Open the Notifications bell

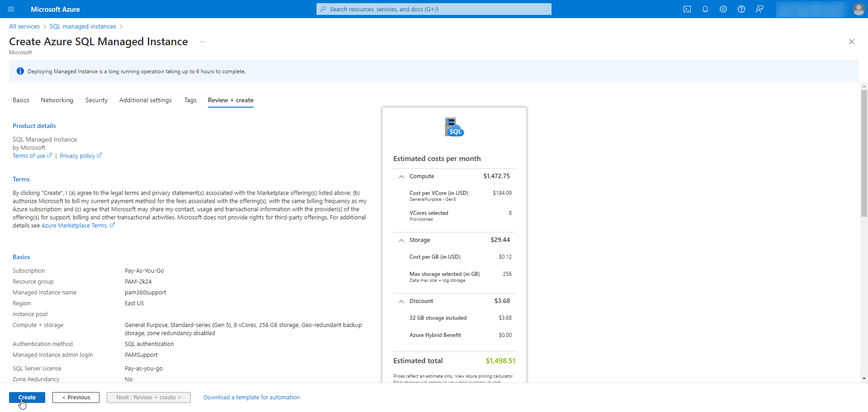705,9
